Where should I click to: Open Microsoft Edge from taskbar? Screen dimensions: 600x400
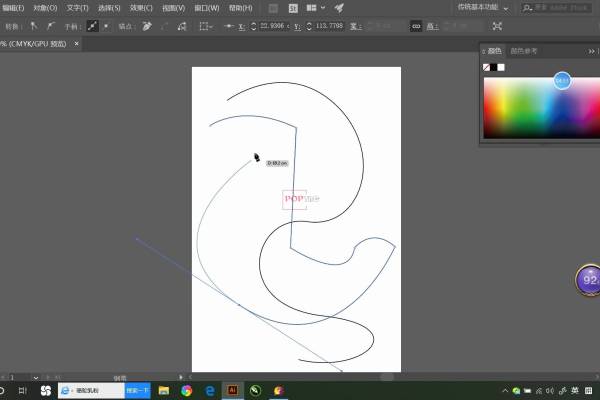(x=210, y=390)
